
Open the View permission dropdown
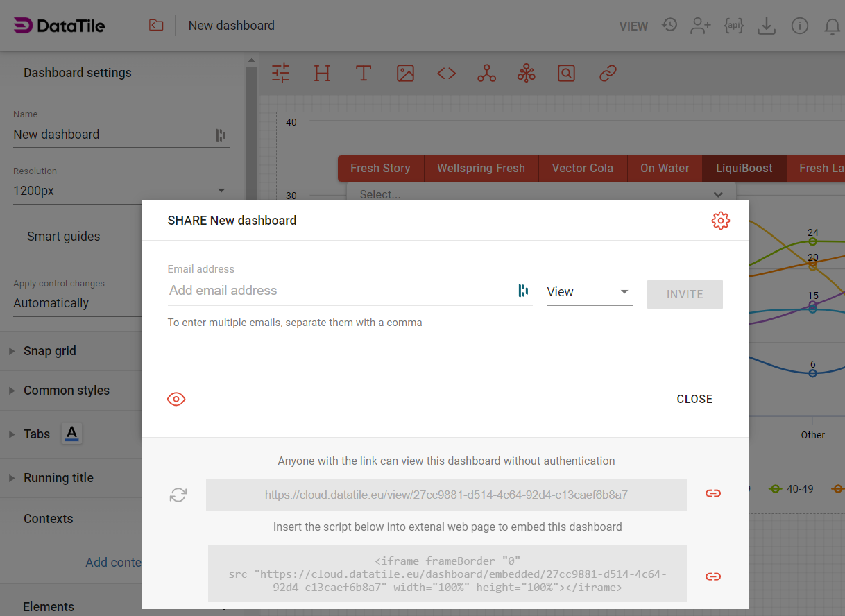(x=589, y=292)
